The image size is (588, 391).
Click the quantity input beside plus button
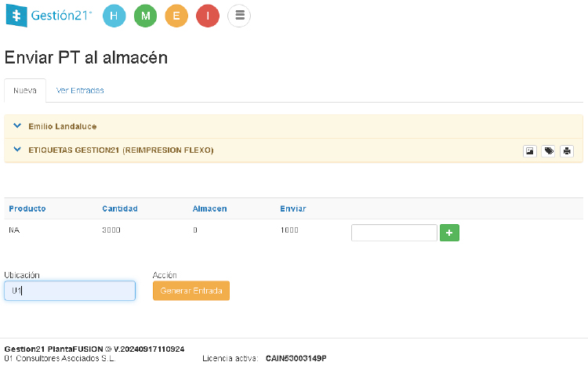click(394, 233)
